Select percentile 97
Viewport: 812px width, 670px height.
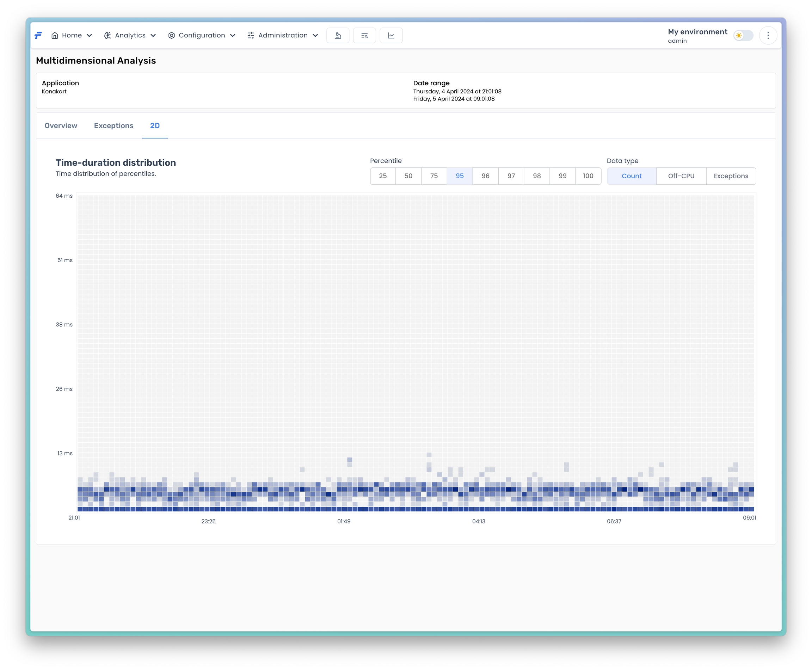(x=511, y=176)
